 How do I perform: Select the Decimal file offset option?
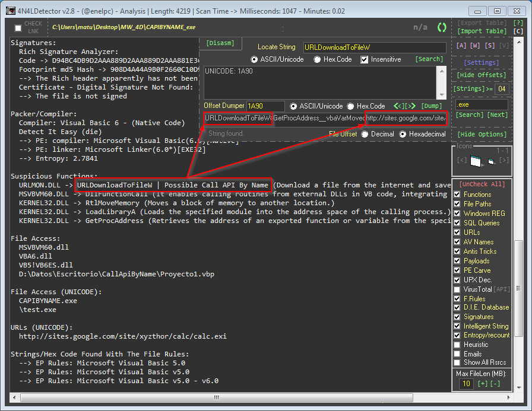point(365,134)
